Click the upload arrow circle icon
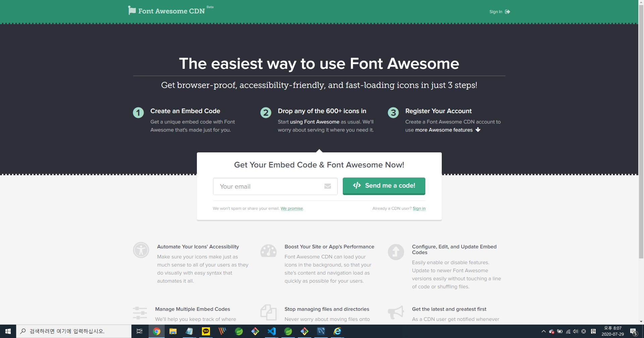 click(396, 252)
